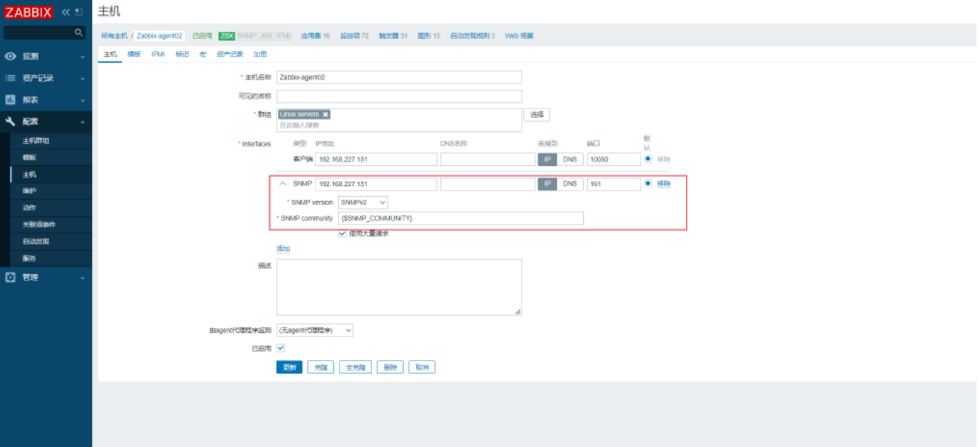980x447 pixels.
Task: Select IP connect option on SNMP interface
Action: point(547,184)
